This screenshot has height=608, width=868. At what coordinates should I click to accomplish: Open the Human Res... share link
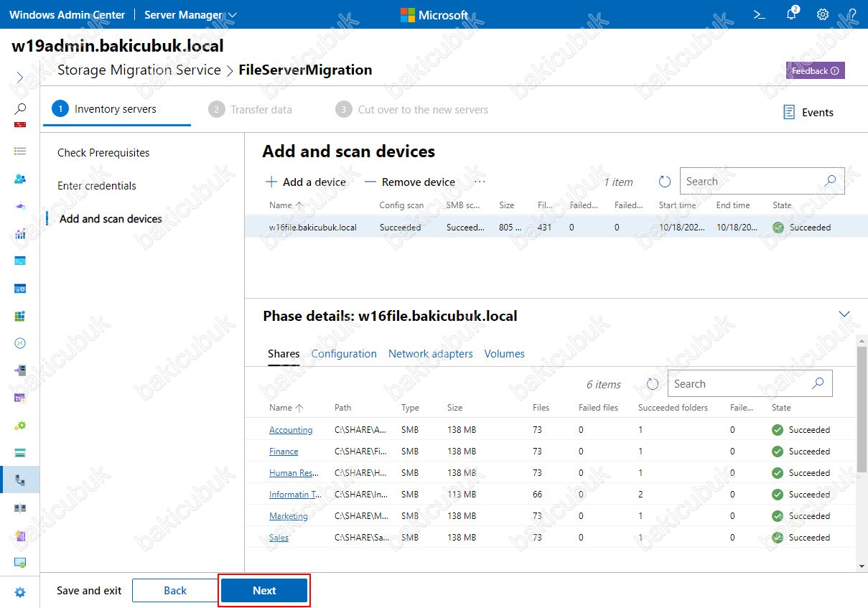[x=294, y=473]
